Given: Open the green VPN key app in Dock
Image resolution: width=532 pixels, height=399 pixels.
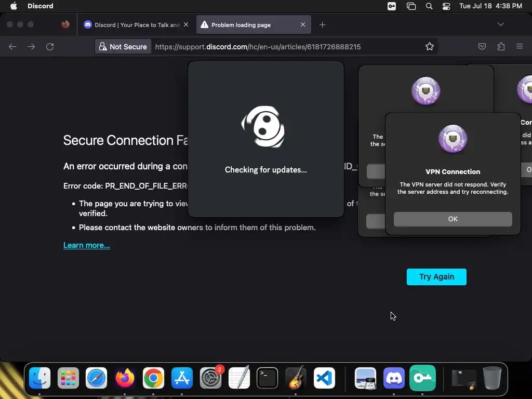Looking at the screenshot, I should tap(422, 378).
